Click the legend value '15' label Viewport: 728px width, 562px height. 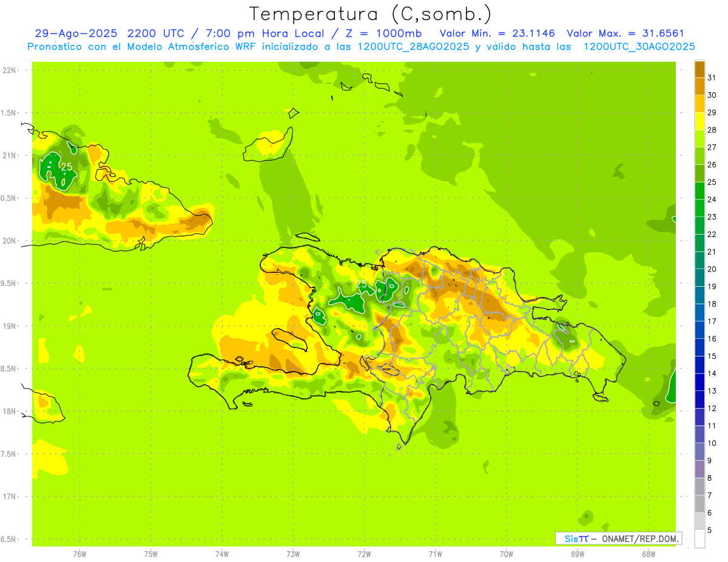(x=712, y=356)
